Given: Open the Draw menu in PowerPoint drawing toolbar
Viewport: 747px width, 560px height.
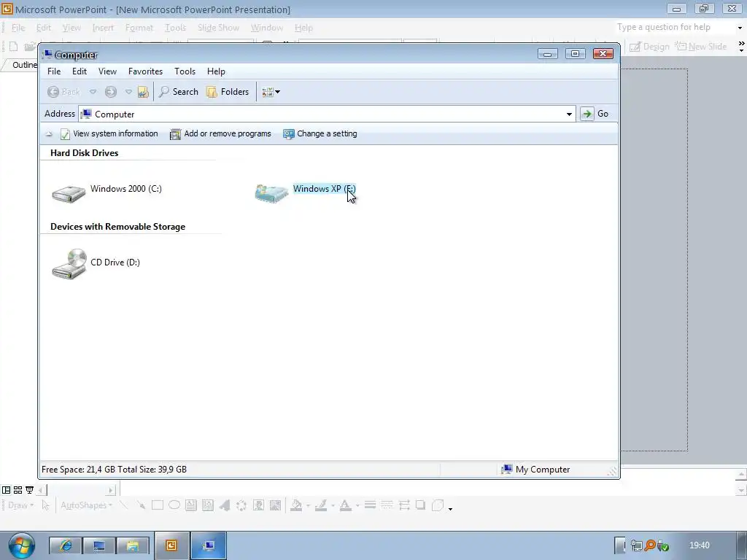Looking at the screenshot, I should tap(20, 505).
